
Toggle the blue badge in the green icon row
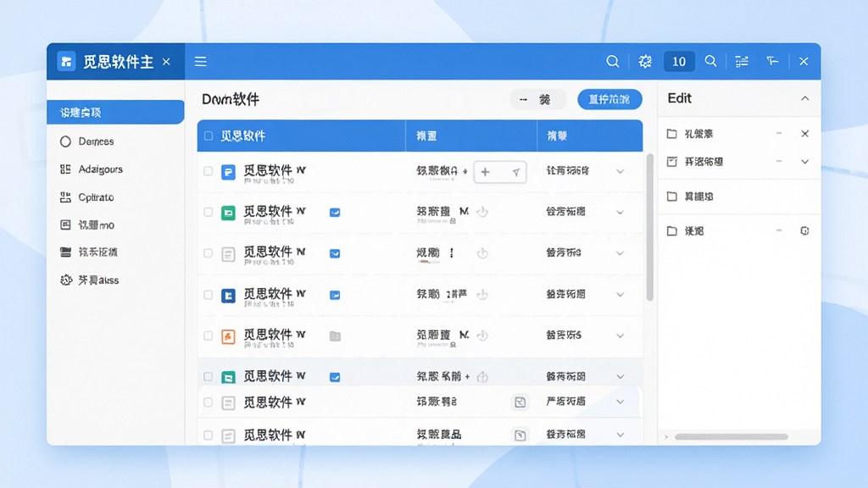click(x=335, y=213)
